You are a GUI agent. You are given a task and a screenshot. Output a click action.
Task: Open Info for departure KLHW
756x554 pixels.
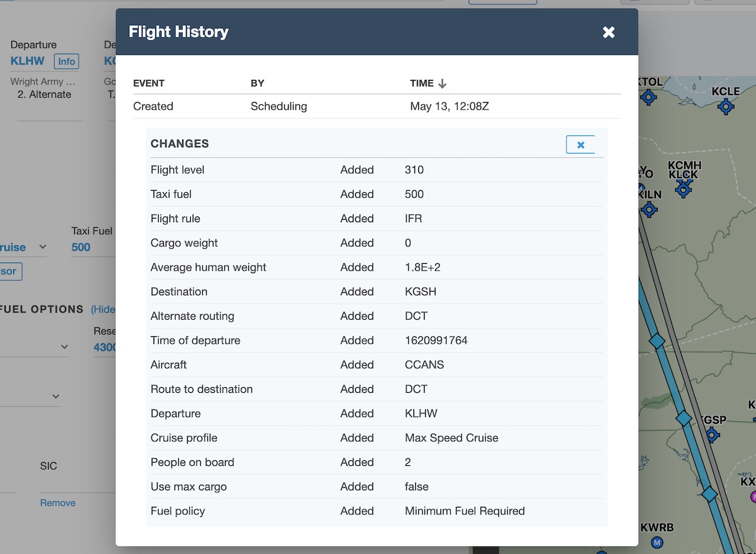pyautogui.click(x=66, y=61)
